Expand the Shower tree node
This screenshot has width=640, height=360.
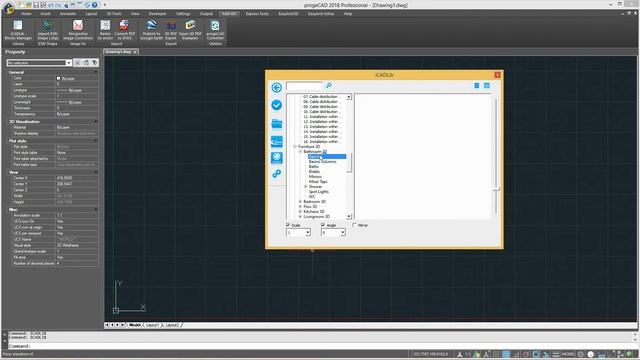tap(305, 187)
